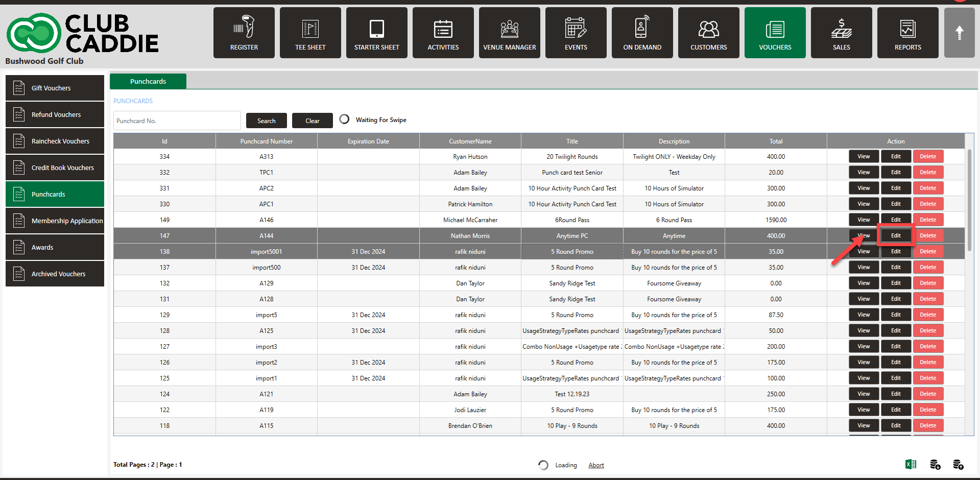Click the Punchcard Number column header

267,141
